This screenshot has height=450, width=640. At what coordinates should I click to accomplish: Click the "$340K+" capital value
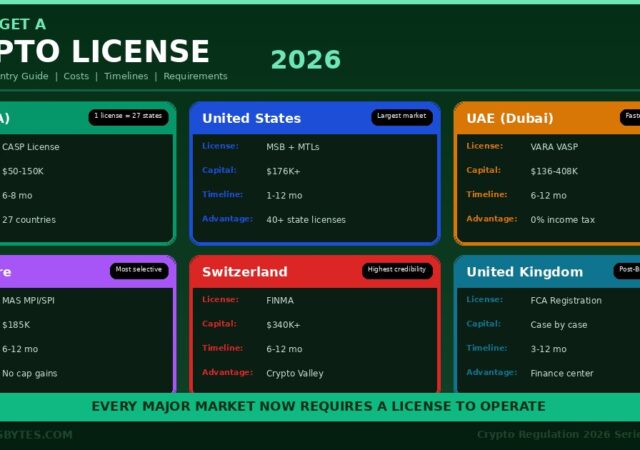coord(283,325)
